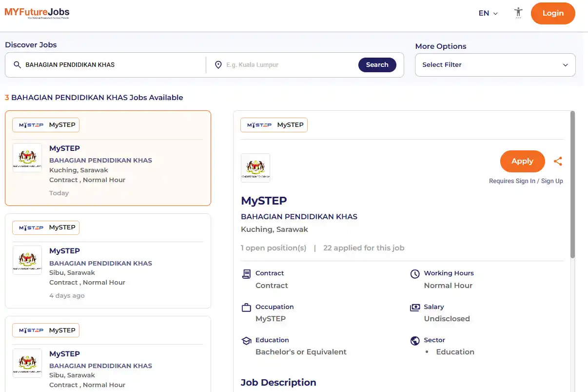Click the 'More Options' label
Viewport: 588px width, 392px height.
tap(441, 46)
